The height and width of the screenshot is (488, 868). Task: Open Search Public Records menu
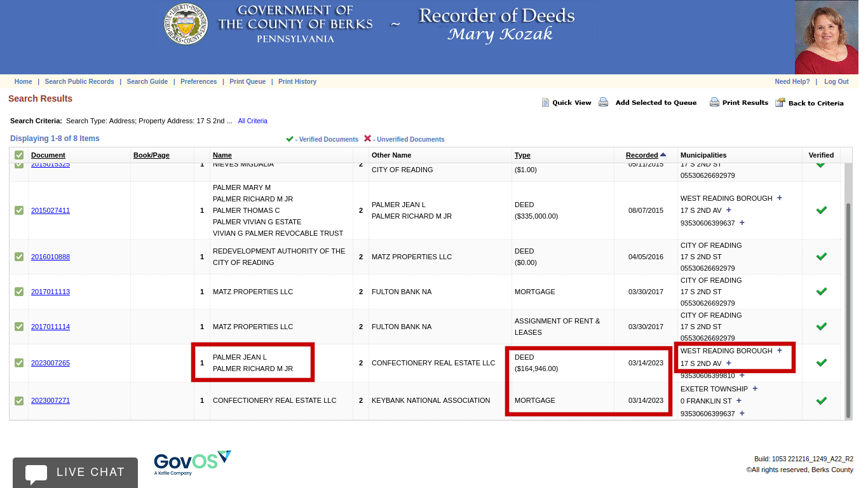(79, 81)
